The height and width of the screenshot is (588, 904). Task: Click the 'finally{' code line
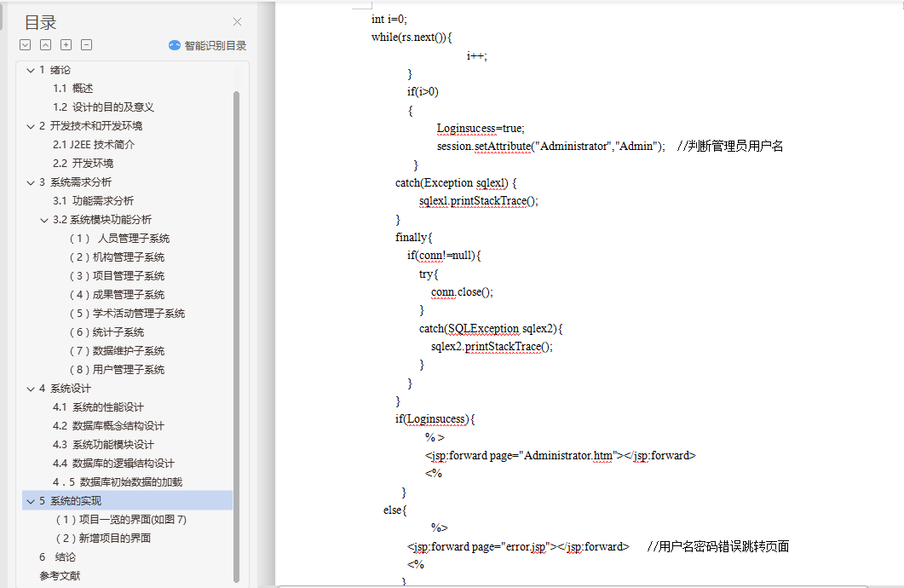[x=414, y=238]
